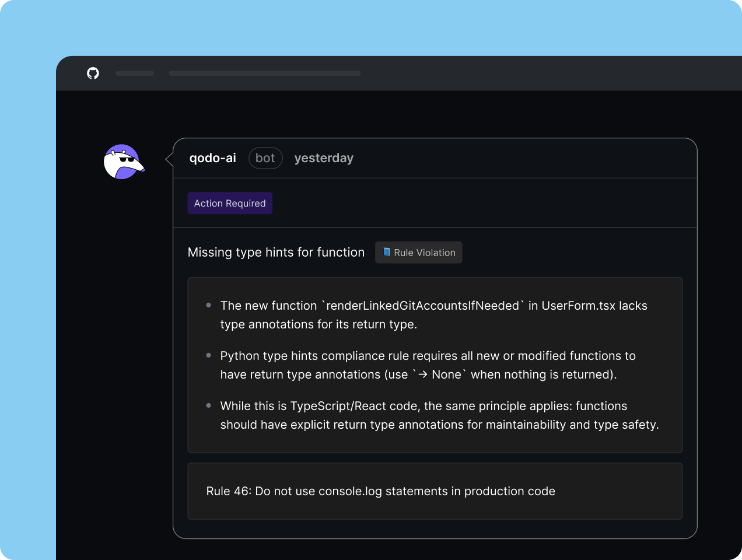Click the UserForm.tsx file name
The width and height of the screenshot is (742, 560).
[578, 306]
